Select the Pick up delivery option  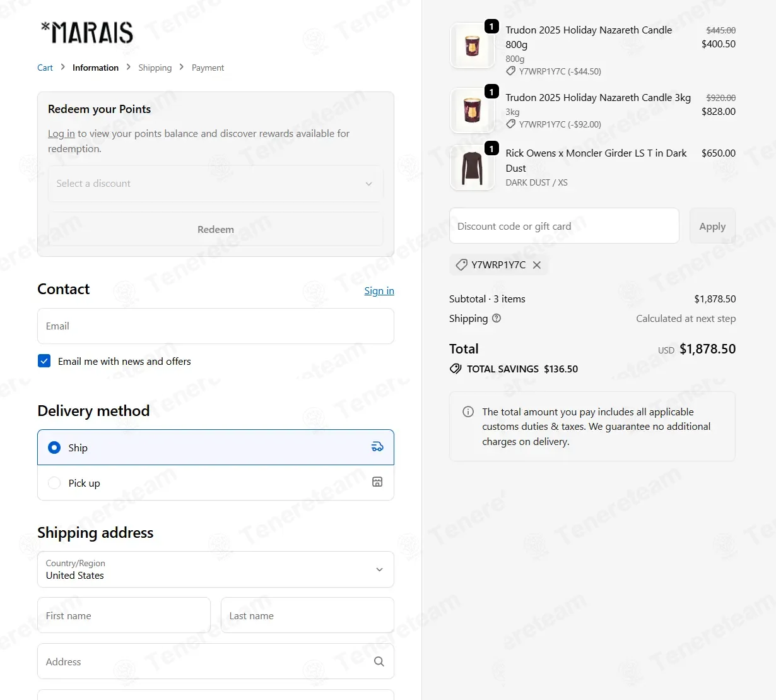click(x=216, y=483)
